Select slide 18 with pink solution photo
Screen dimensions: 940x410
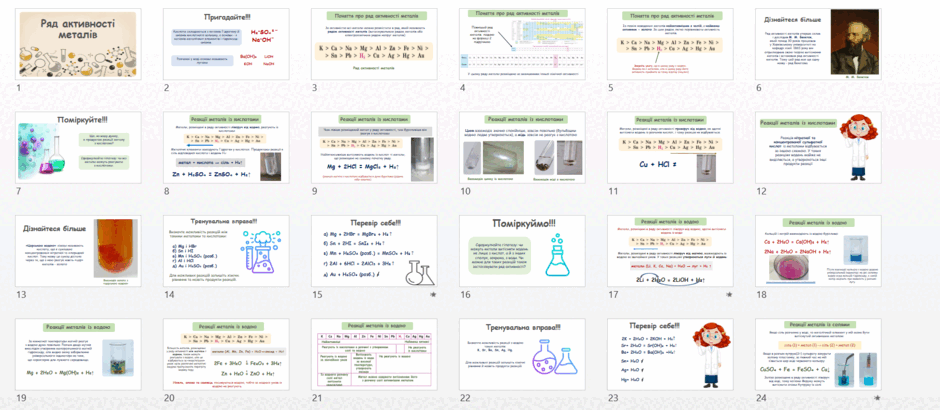[x=818, y=251]
